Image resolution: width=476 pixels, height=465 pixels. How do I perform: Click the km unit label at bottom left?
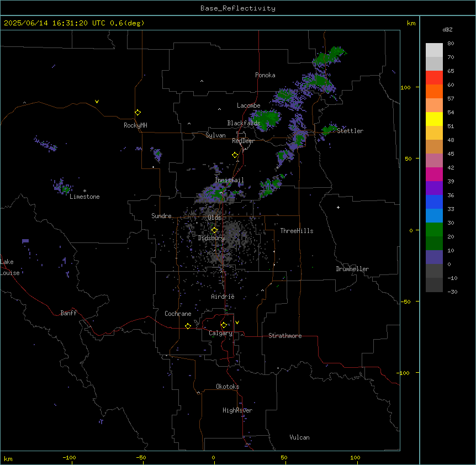point(8,458)
